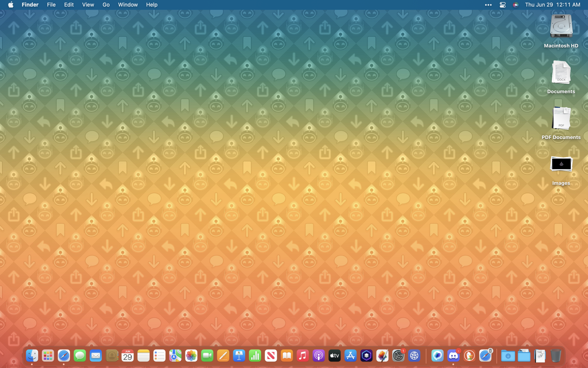Activate Siri from the menu bar
The width and height of the screenshot is (588, 368).
515,5
